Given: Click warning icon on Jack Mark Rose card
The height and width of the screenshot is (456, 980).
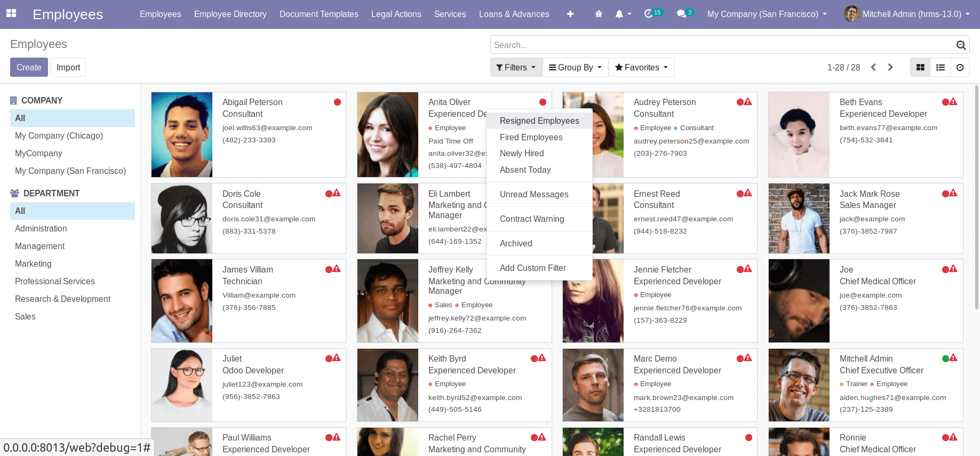Looking at the screenshot, I should 953,193.
